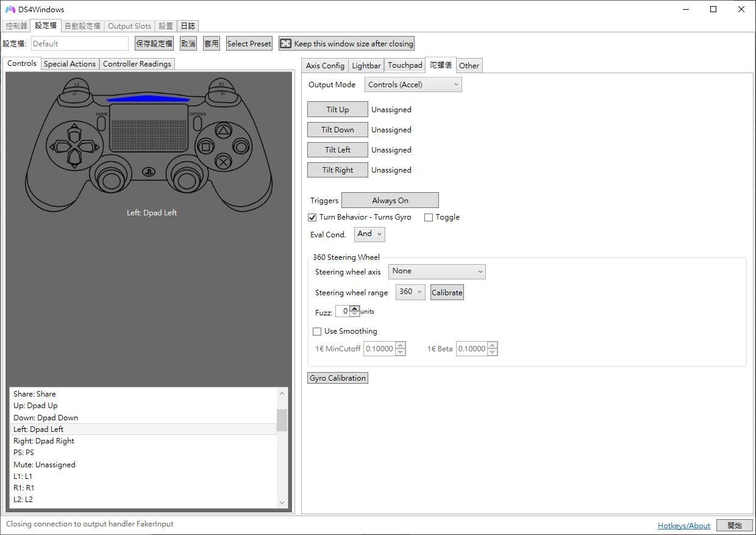Click the 保存設定檔 button
756x535 pixels.
pos(154,43)
